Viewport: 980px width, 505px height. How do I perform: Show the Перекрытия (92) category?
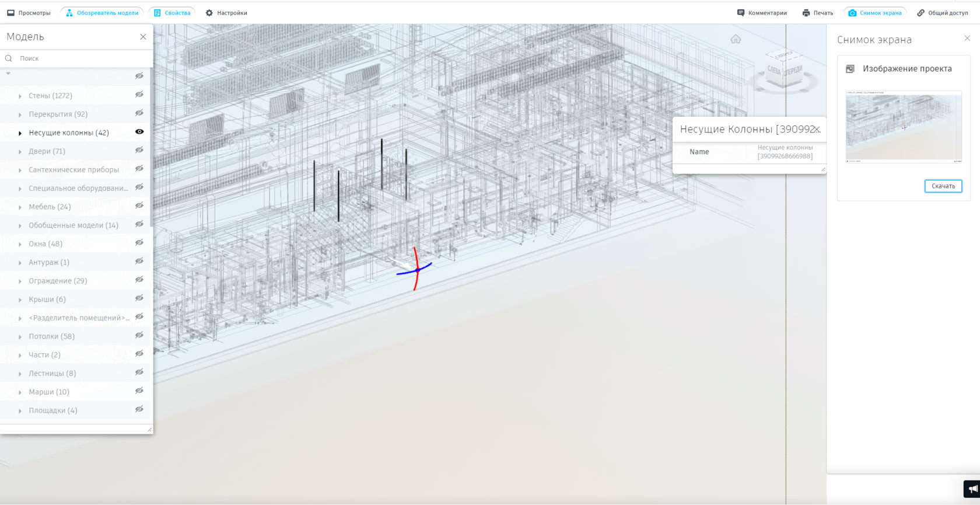[139, 113]
